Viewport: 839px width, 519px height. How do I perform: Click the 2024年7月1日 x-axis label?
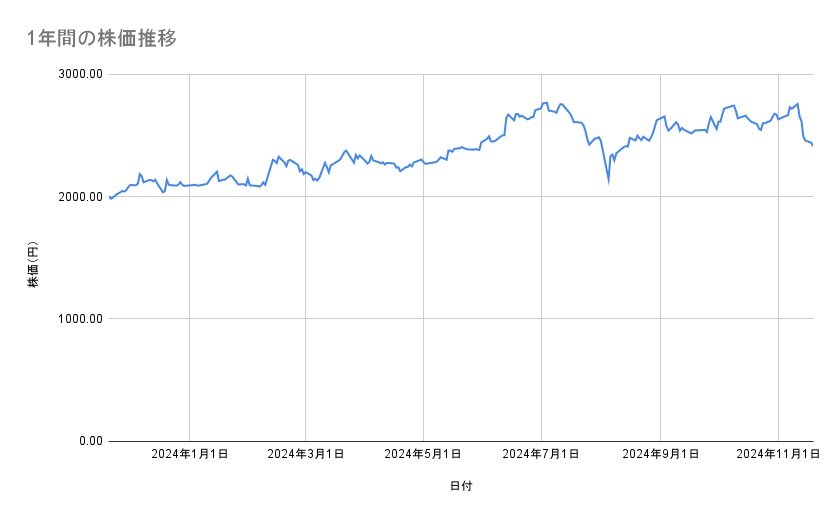[542, 454]
